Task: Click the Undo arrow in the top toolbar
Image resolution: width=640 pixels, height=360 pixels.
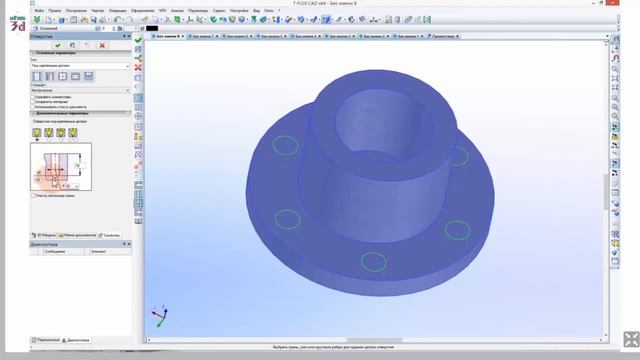Action: point(117,20)
